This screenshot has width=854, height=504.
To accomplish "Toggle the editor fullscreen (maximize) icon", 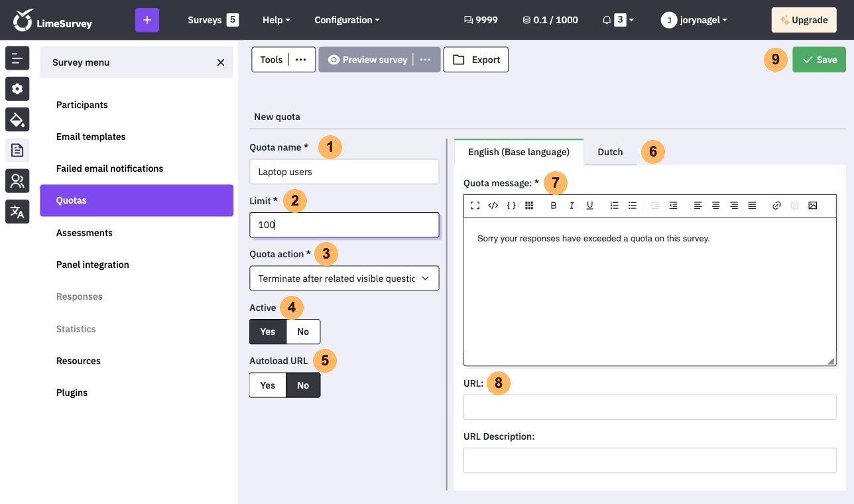I will click(475, 206).
